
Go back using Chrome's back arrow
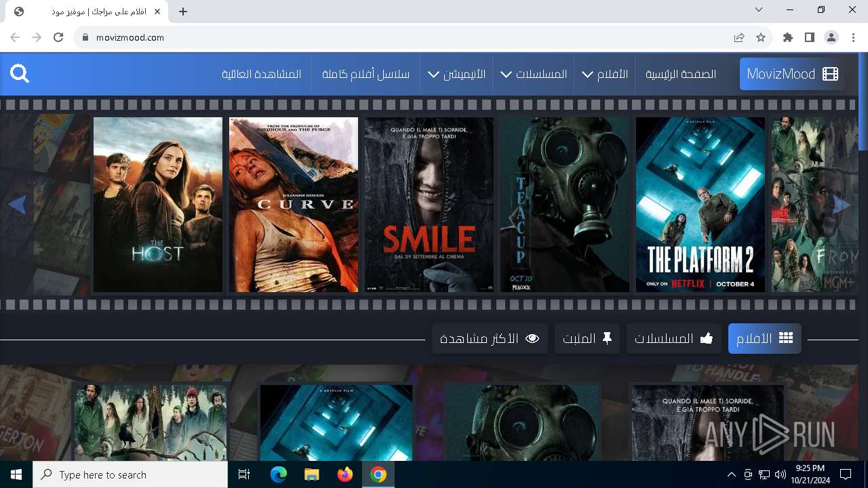(x=15, y=37)
